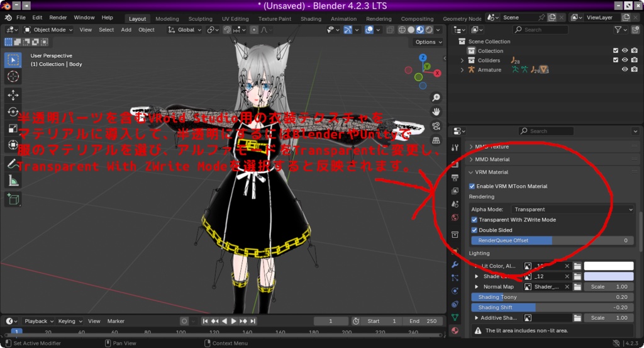Open the World properties tab
644x348 pixels.
455,217
